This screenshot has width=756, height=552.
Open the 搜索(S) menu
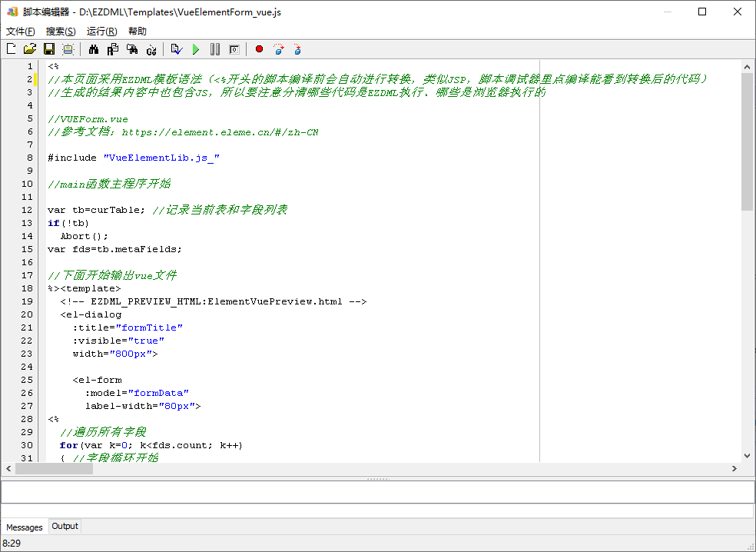coord(59,31)
